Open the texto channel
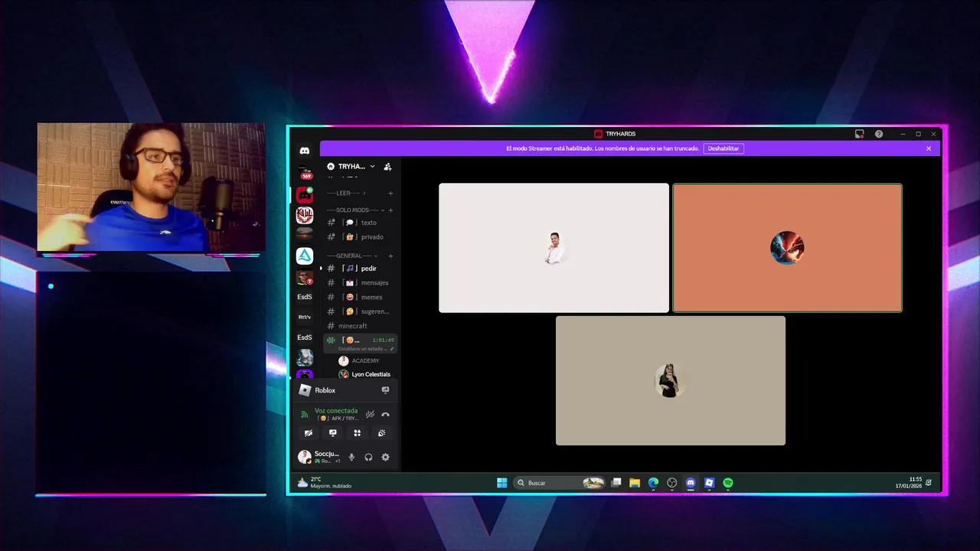Image resolution: width=980 pixels, height=551 pixels. coord(361,223)
